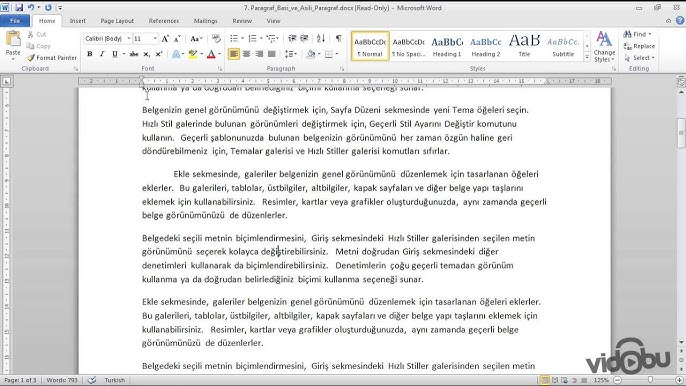Open the Bullets list dropdown
Viewport: 686px width, 386px height.
click(243, 39)
